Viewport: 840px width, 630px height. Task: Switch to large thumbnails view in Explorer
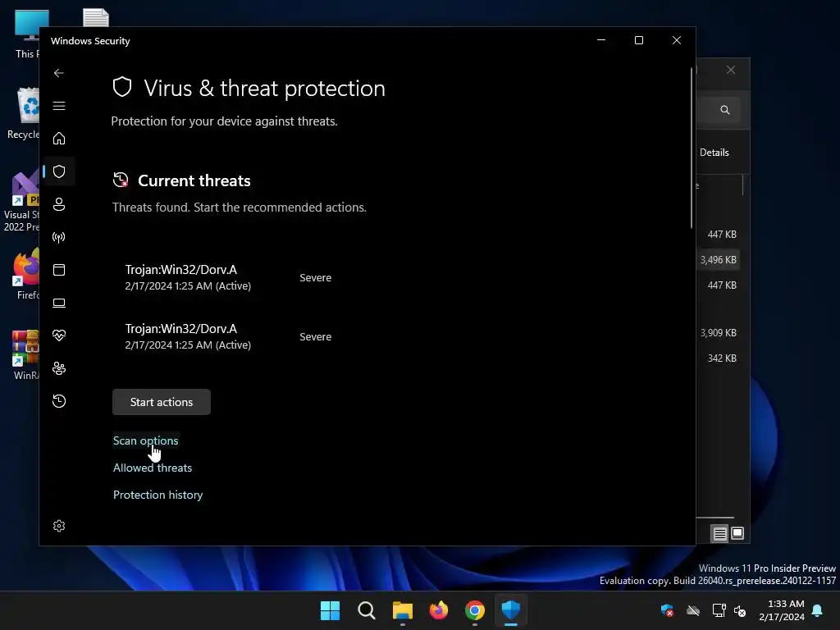737,533
